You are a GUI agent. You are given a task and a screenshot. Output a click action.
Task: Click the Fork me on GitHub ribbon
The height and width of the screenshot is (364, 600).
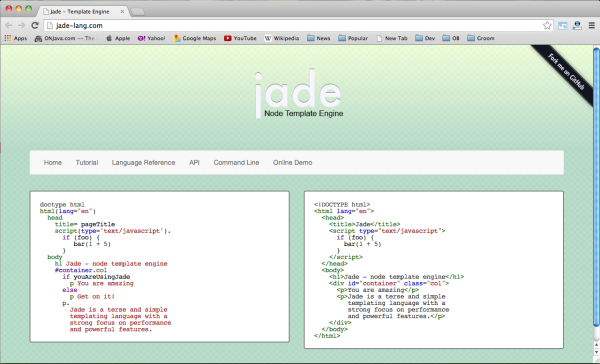pyautogui.click(x=566, y=72)
